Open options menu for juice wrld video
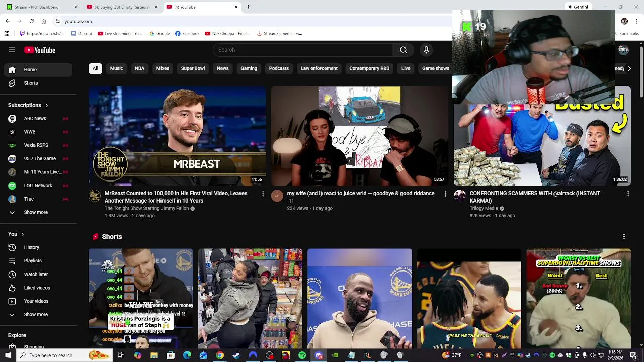Screen dimensions: 644x362 click(445, 194)
